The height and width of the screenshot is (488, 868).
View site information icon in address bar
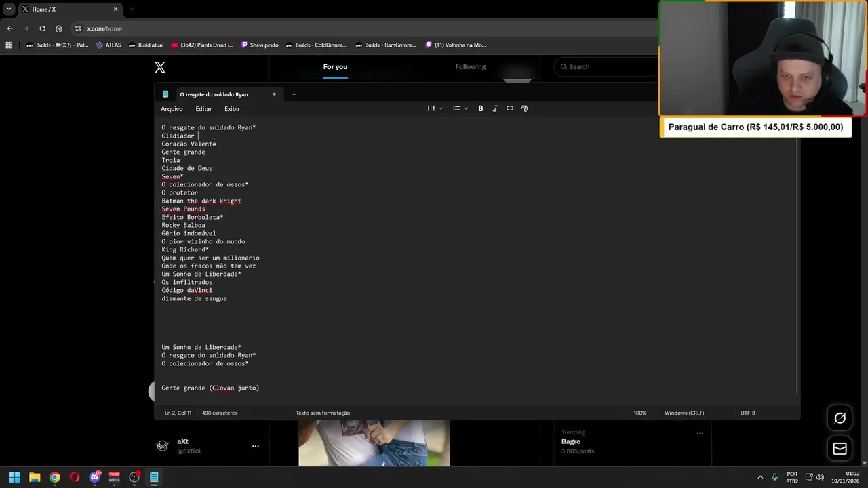pyautogui.click(x=78, y=28)
